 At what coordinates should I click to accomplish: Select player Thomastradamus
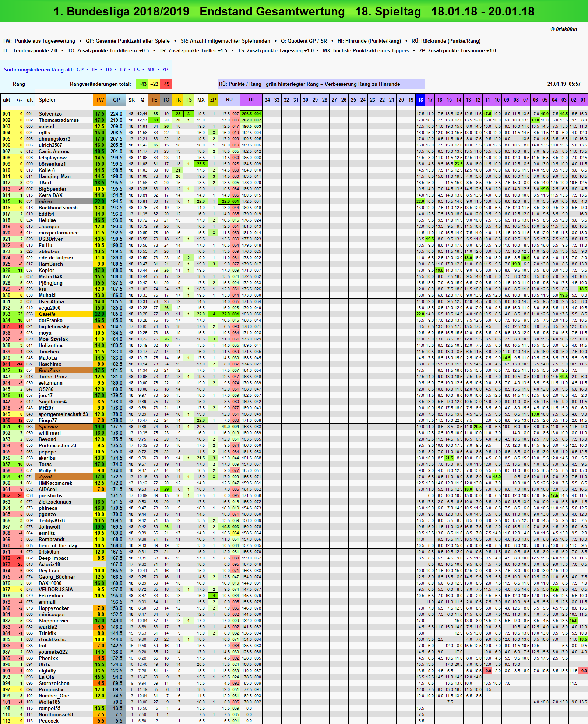[59, 120]
